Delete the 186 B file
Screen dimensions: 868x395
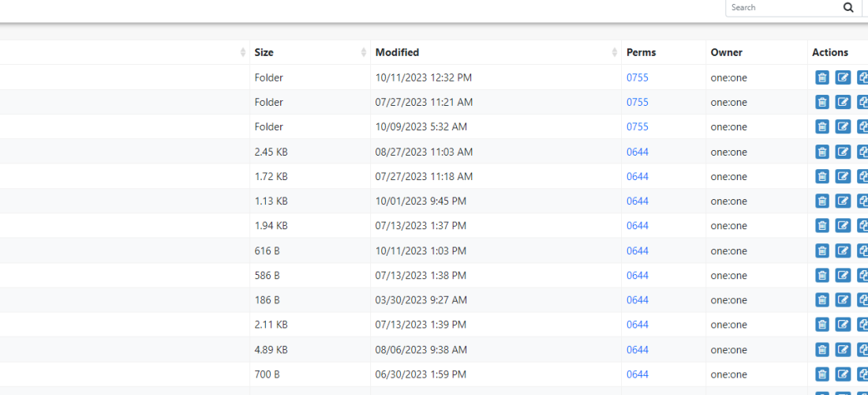[x=822, y=299]
